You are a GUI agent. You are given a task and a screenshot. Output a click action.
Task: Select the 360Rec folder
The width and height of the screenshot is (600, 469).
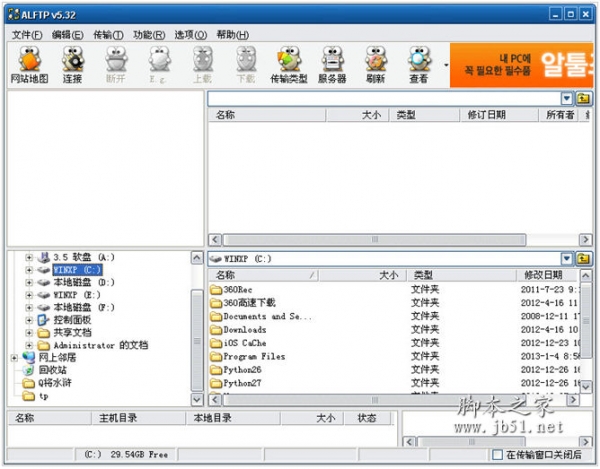(231, 290)
